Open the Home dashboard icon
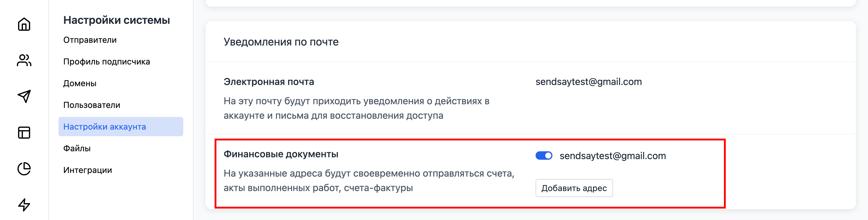 click(x=24, y=24)
